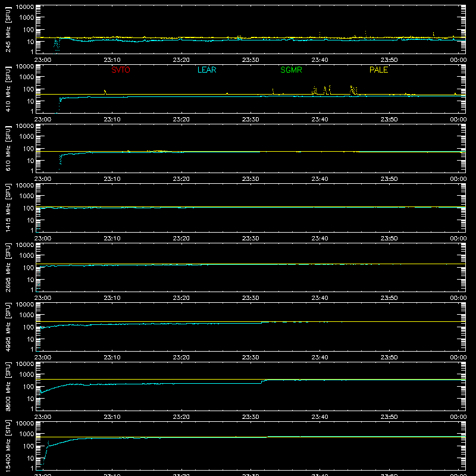The width and height of the screenshot is (476, 476).
Task: Click the 1000 y-axis value in 410 MHz panel
Action: [x=27, y=77]
